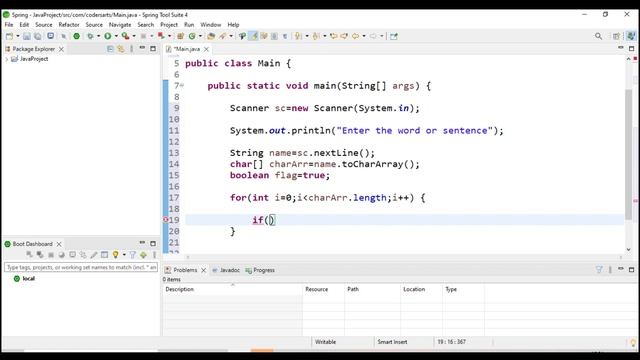Viewport: 640px width, 360px height.
Task: Click the green Boot Dashboard toolbar icon
Action: tap(76, 36)
